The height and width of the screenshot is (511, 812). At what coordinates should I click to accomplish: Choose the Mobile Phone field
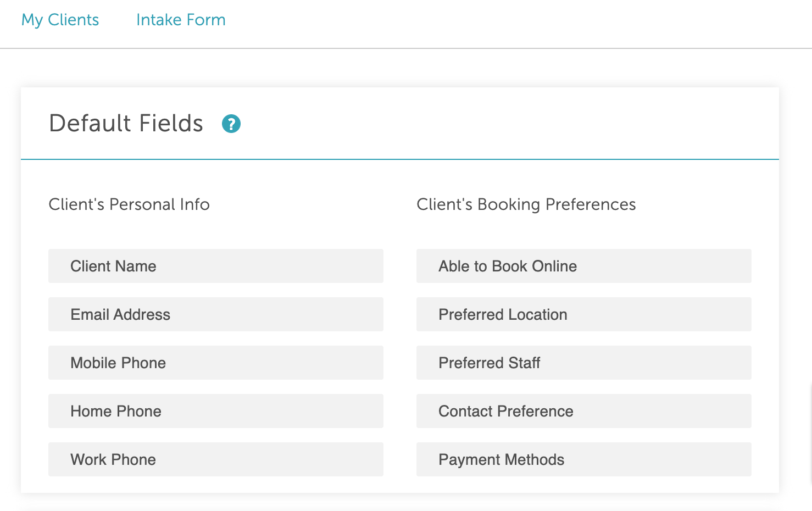click(x=216, y=363)
